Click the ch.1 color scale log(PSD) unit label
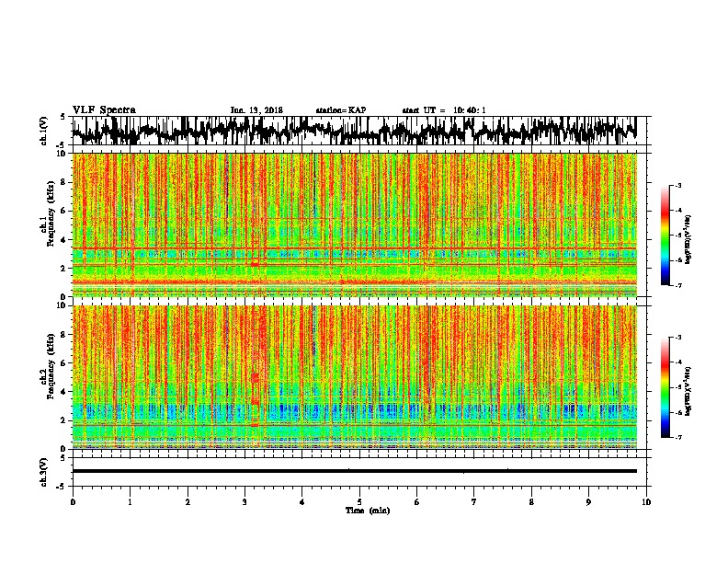Screen dimensions: 728x563 (x=688, y=240)
